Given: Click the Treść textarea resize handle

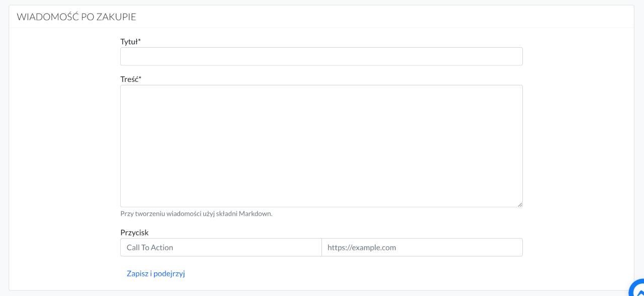Looking at the screenshot, I should click(520, 204).
